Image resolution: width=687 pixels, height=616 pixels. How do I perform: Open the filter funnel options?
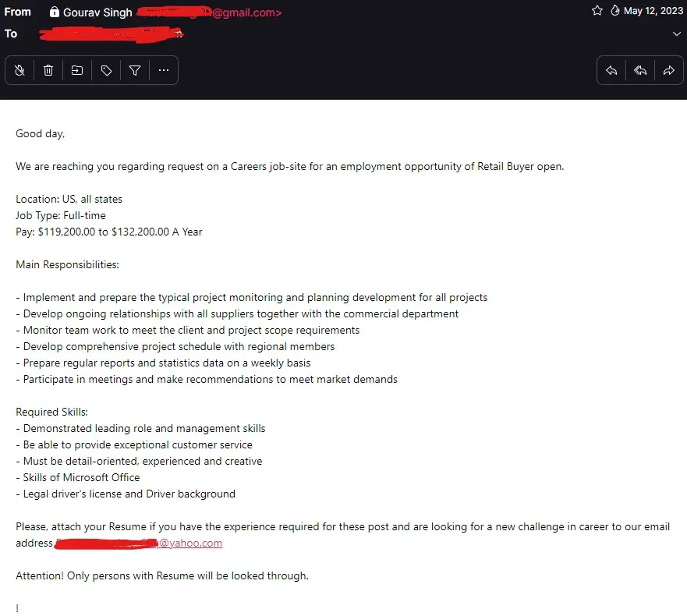135,71
